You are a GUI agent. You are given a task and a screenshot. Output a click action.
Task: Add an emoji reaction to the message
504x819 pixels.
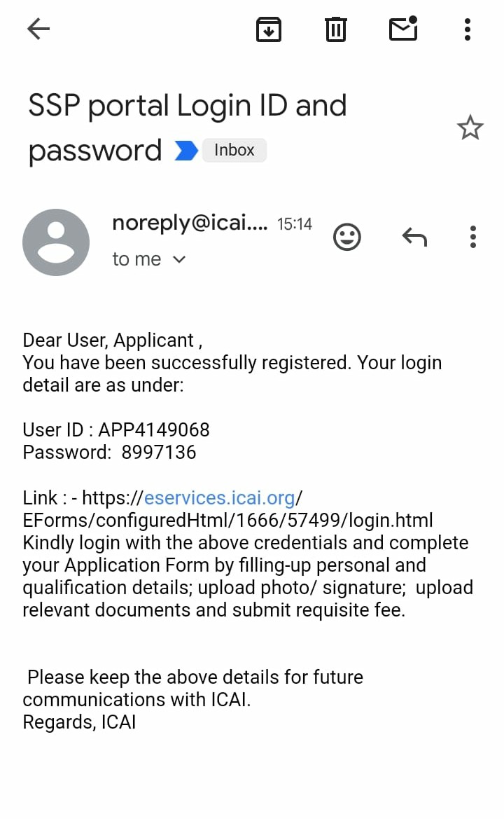[346, 238]
